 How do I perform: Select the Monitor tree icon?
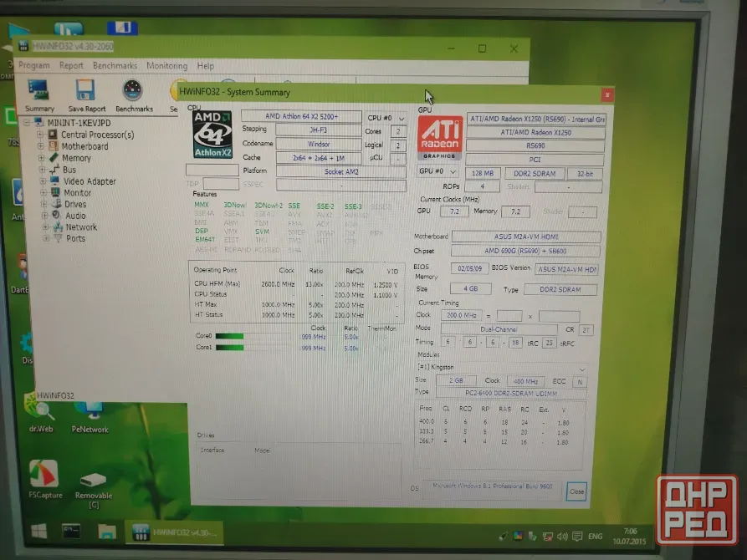point(56,192)
